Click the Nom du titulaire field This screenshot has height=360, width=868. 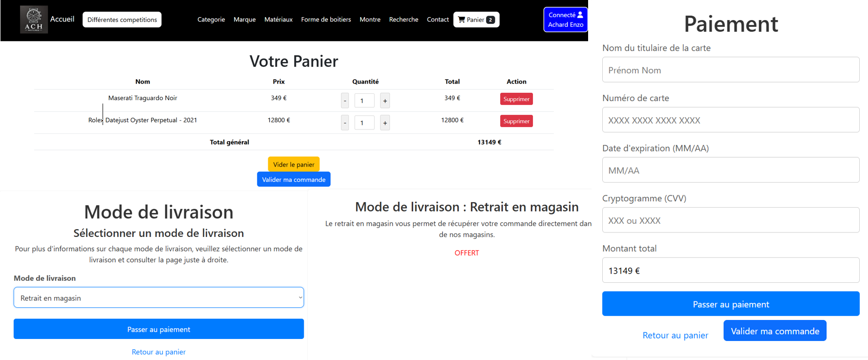point(731,70)
